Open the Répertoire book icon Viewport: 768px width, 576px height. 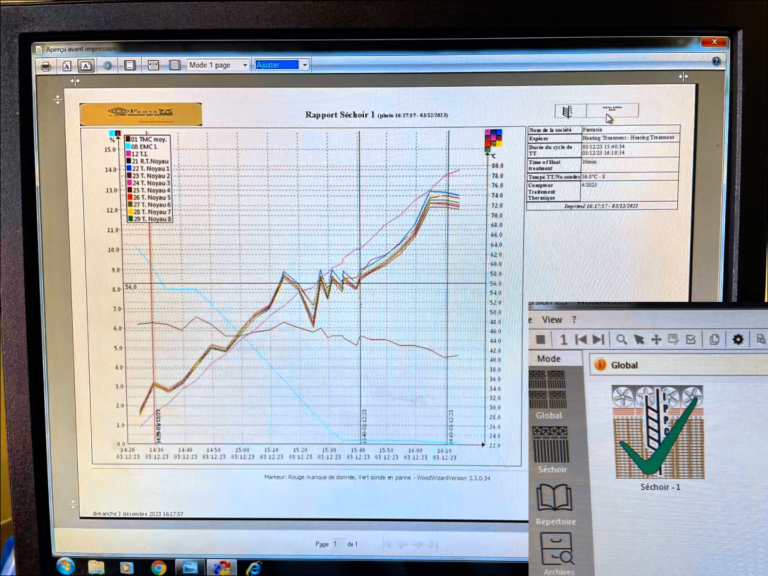pos(554,502)
